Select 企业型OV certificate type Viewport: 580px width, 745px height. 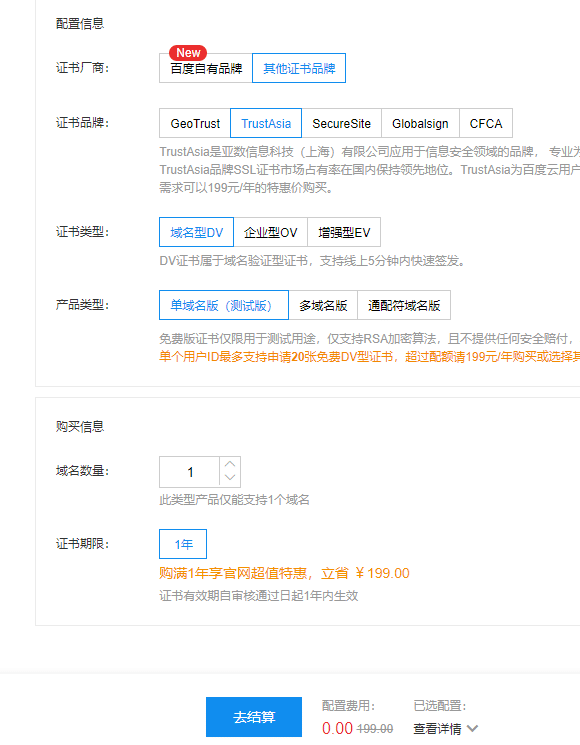click(x=270, y=232)
